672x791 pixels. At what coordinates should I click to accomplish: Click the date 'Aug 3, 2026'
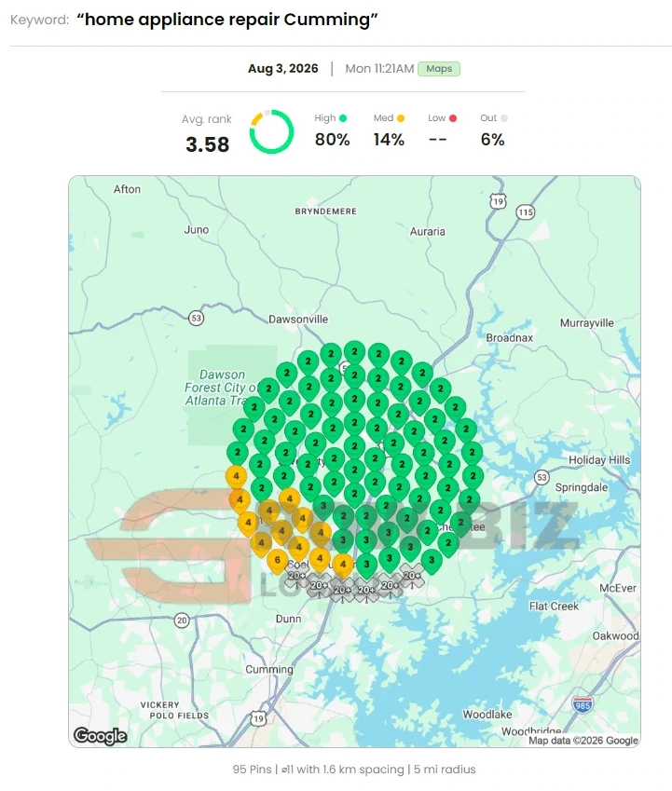(283, 69)
